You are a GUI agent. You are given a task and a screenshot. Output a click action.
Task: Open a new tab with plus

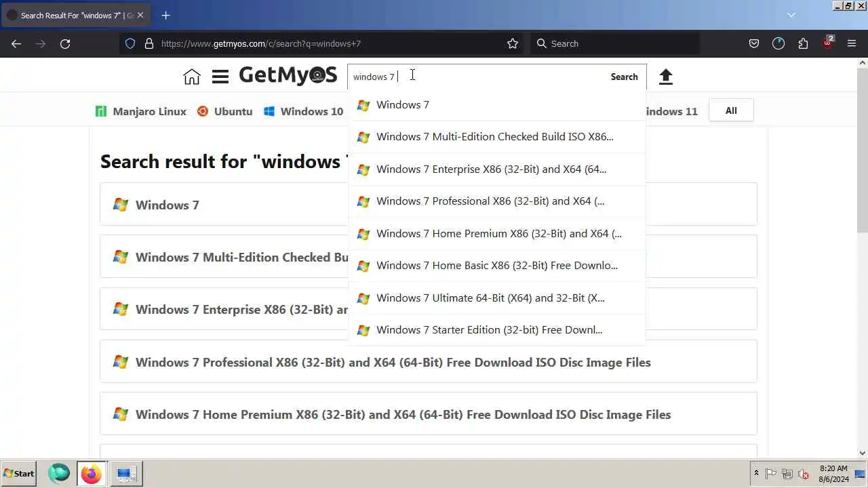coord(165,15)
